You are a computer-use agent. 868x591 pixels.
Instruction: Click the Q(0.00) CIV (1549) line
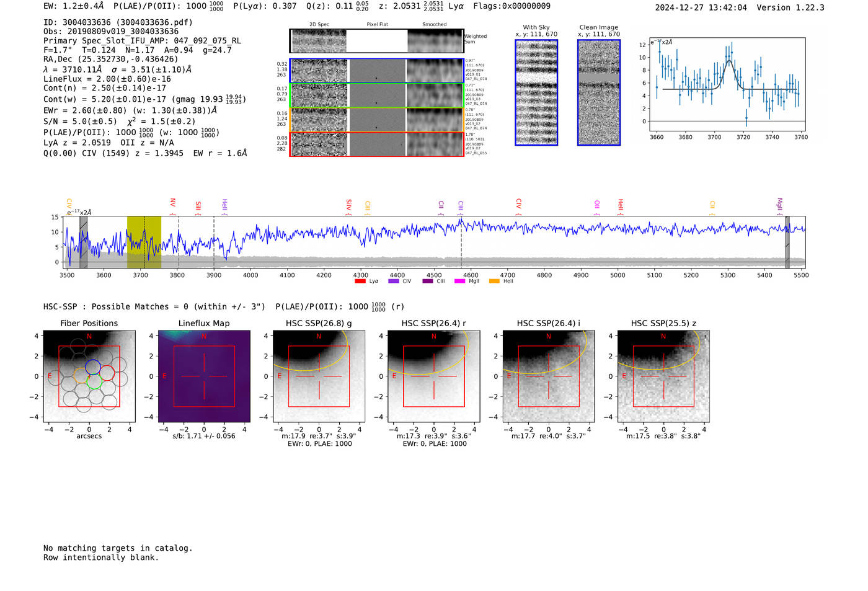click(145, 153)
